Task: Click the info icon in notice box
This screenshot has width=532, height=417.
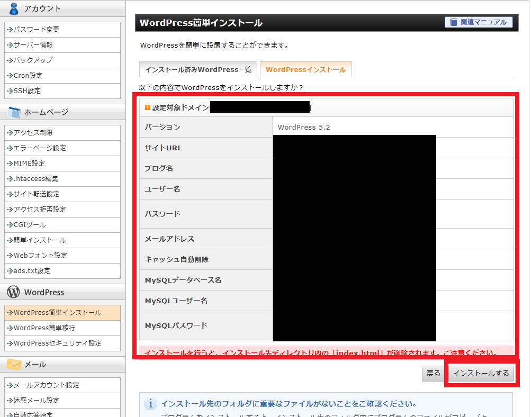Action: (151, 404)
